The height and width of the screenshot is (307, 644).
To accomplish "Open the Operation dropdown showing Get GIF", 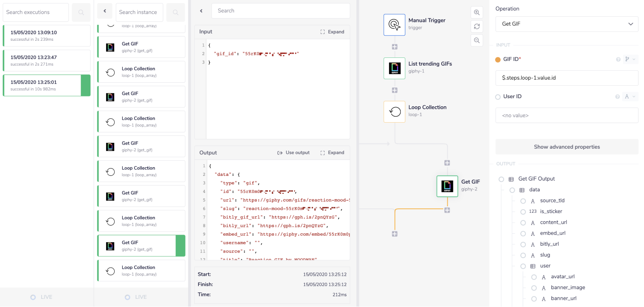I will tap(567, 24).
